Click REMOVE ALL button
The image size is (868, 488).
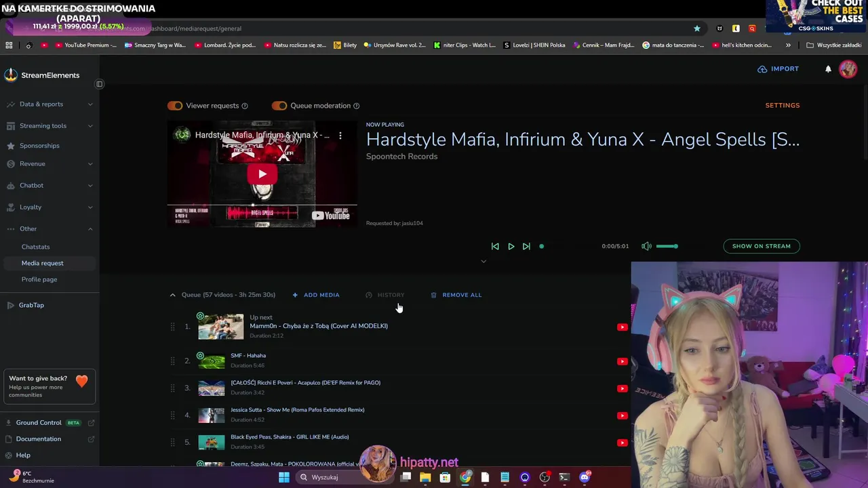pos(456,295)
